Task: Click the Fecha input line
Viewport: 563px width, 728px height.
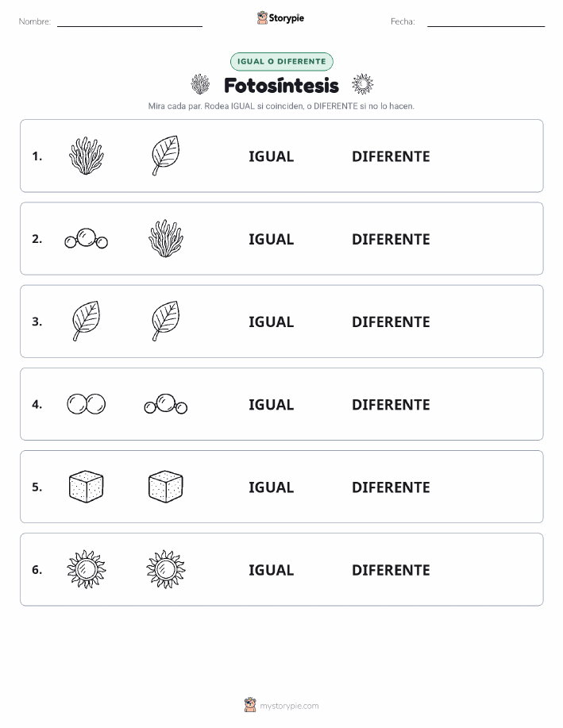Action: pos(486,22)
